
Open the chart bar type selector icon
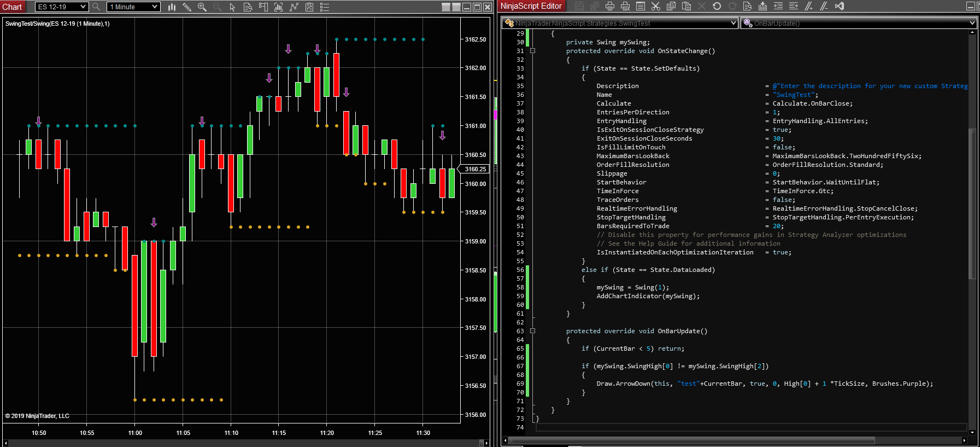(172, 7)
